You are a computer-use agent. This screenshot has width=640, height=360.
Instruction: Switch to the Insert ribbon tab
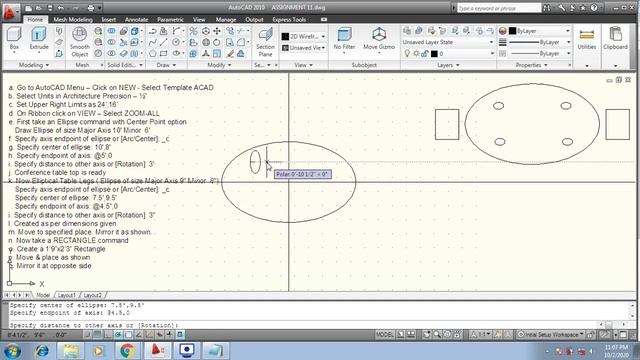(x=108, y=19)
